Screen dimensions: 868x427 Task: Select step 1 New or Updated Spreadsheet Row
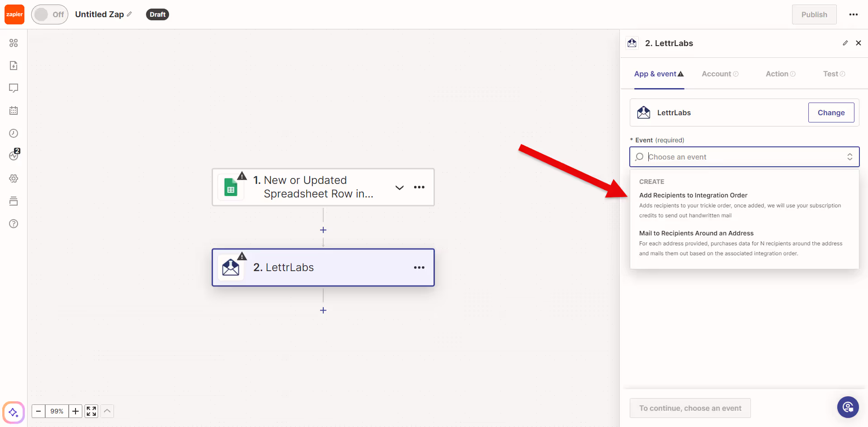click(x=323, y=187)
